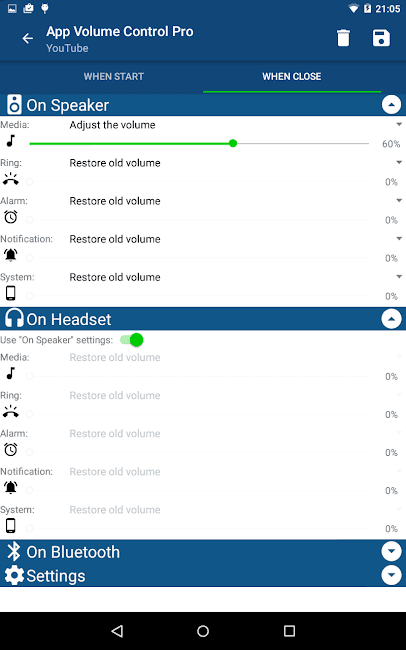Tap the notification bell icon under On Speaker
This screenshot has width=406, height=650.
coord(11,255)
